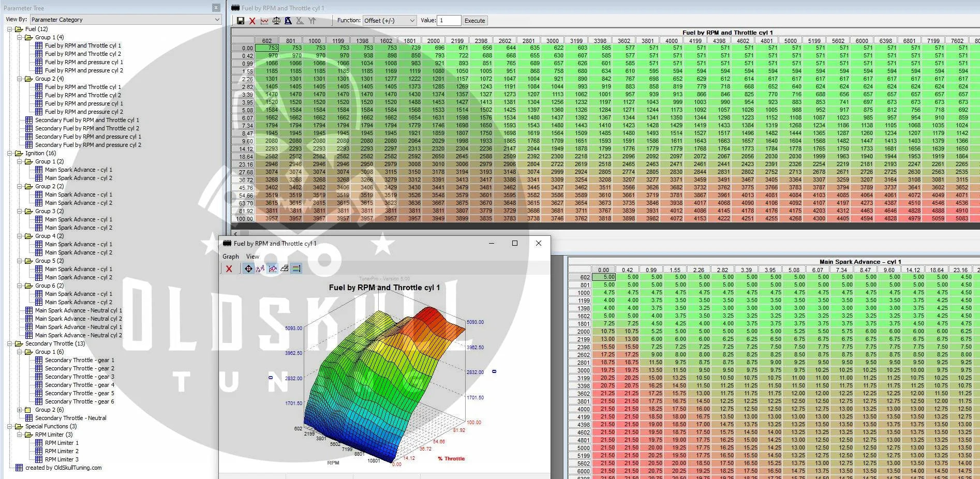Open the Graph menu
The height and width of the screenshot is (479, 980).
click(x=231, y=257)
